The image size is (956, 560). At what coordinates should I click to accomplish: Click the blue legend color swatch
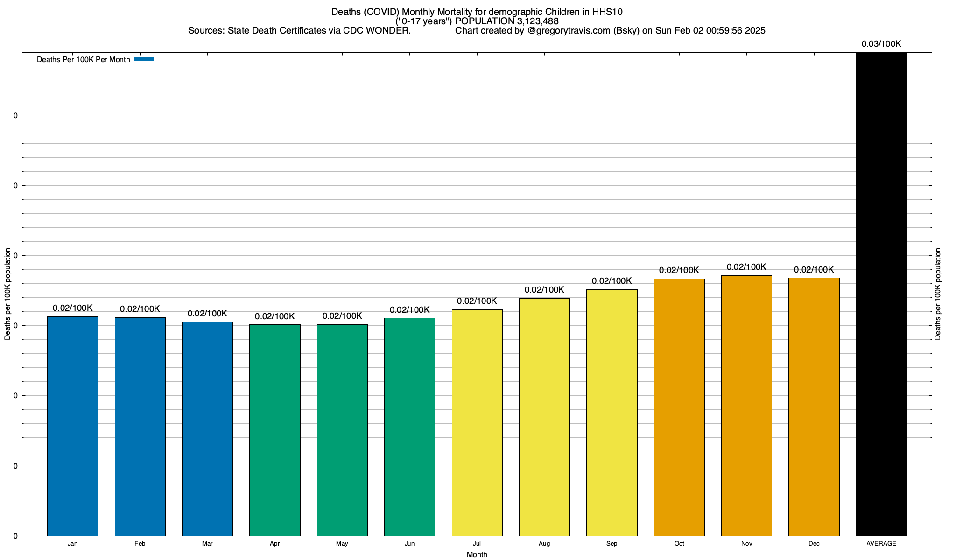pos(144,59)
